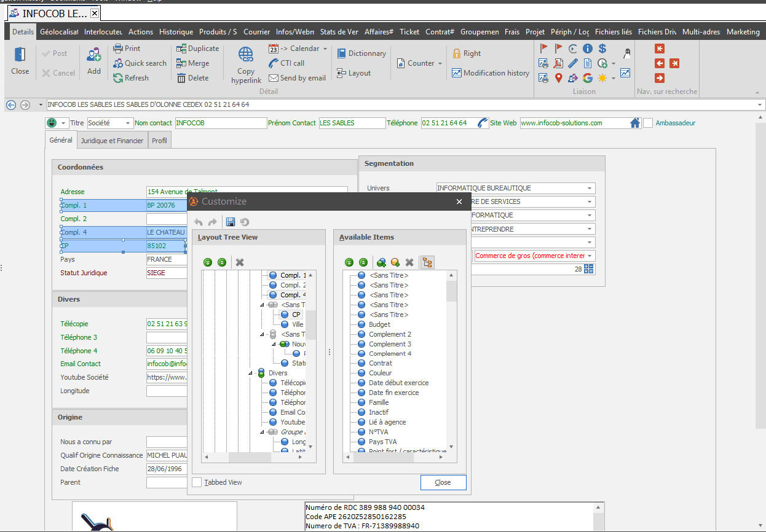
Task: Switch to the Géolocalisation tab
Action: click(59, 32)
